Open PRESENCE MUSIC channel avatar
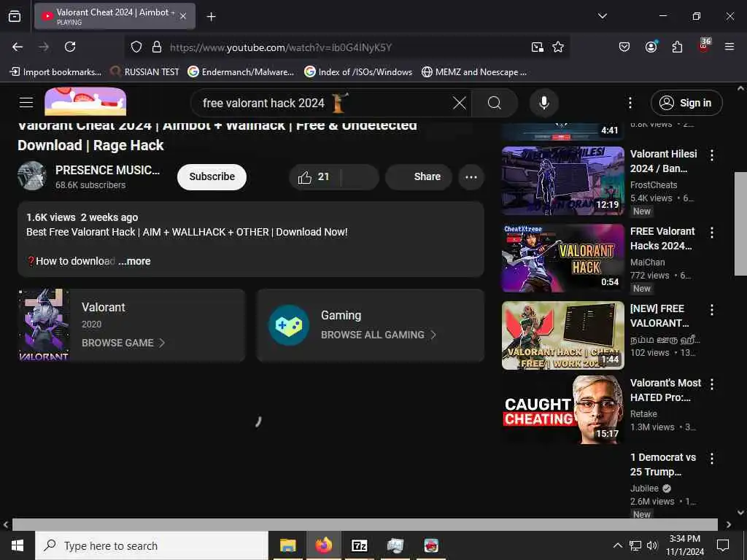The image size is (747, 560). [32, 176]
